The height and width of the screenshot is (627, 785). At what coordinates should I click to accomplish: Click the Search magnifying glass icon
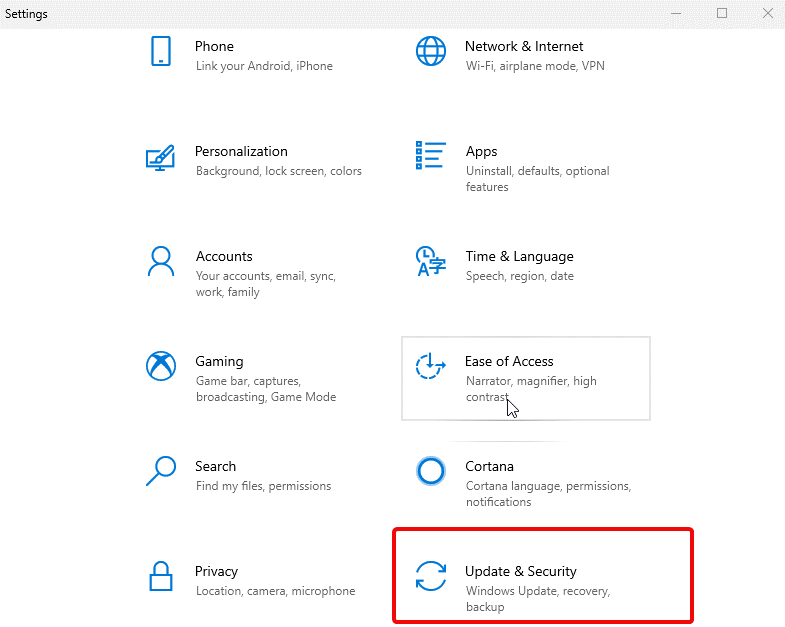point(161,471)
